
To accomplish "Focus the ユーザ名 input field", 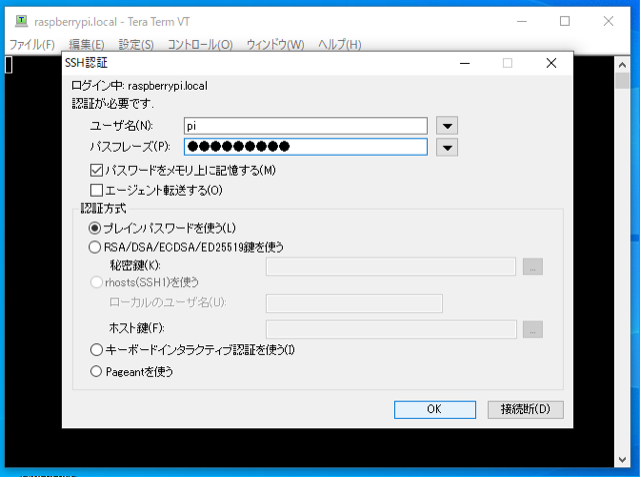I will [x=306, y=126].
